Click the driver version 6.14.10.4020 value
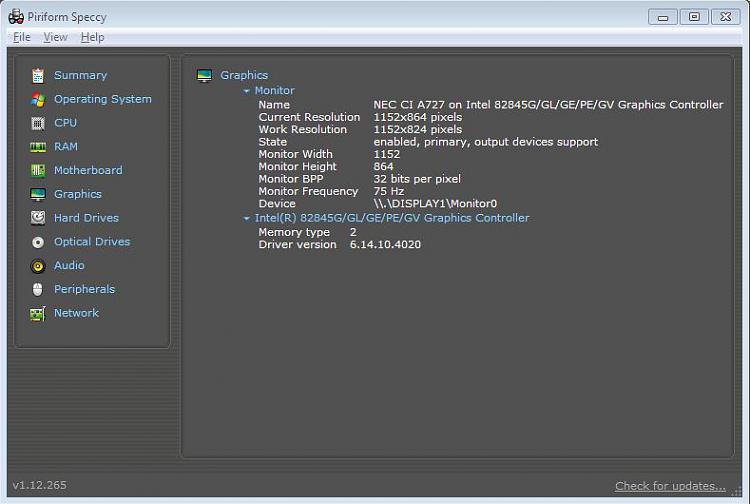Screen dimensions: 750x504 pyautogui.click(x=385, y=245)
